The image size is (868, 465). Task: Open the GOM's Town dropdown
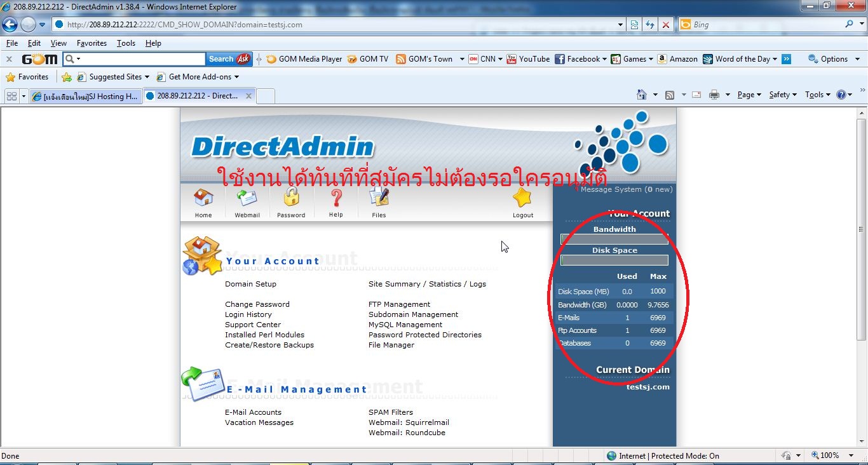click(462, 59)
